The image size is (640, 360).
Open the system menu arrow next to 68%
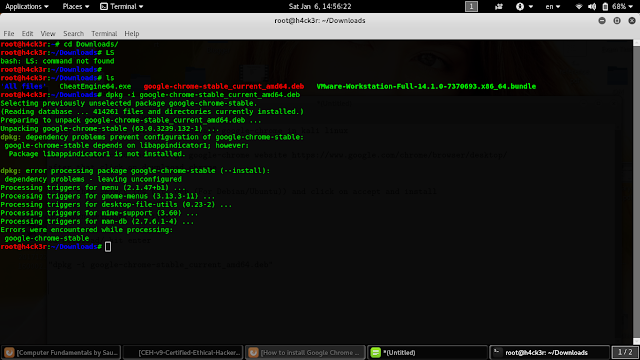coord(631,7)
